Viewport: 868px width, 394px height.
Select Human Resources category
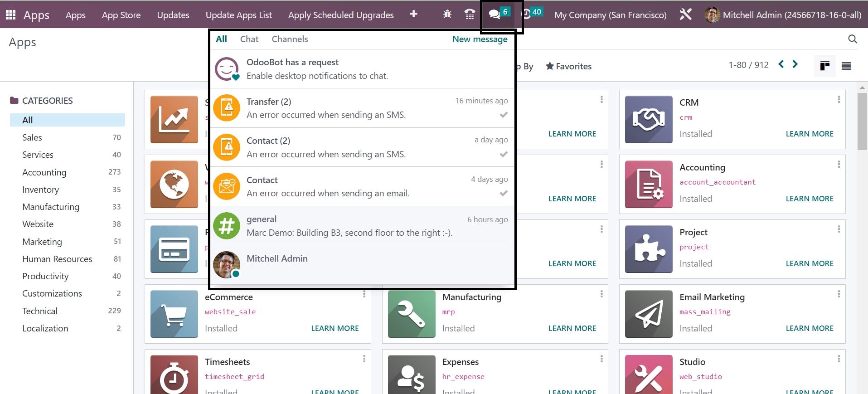pyautogui.click(x=57, y=259)
